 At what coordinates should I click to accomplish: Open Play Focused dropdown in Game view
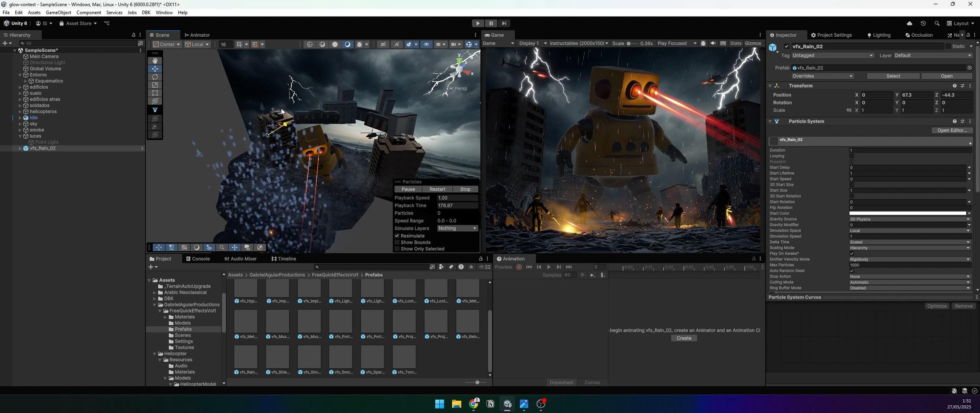point(677,43)
